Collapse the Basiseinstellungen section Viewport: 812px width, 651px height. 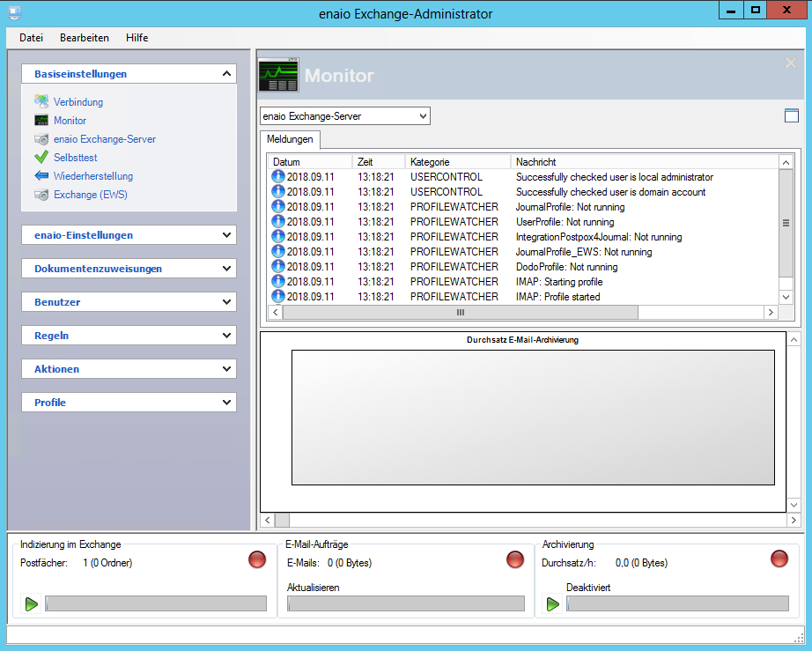(226, 73)
